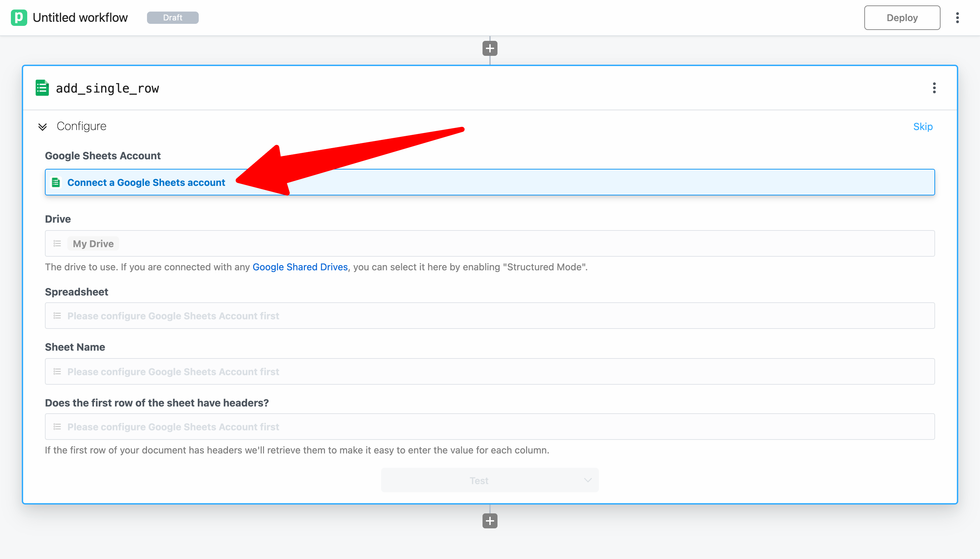The image size is (980, 559).
Task: Open the Drive selector showing My Drive
Action: [x=490, y=243]
